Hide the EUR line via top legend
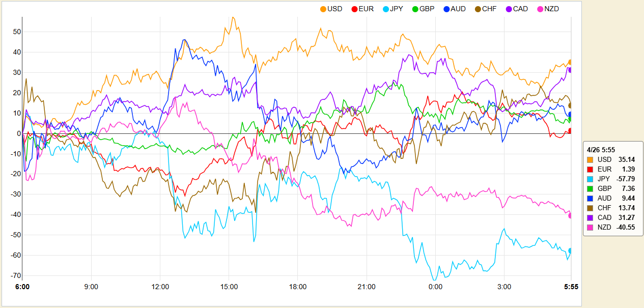The height and width of the screenshot is (308, 644). coord(361,9)
